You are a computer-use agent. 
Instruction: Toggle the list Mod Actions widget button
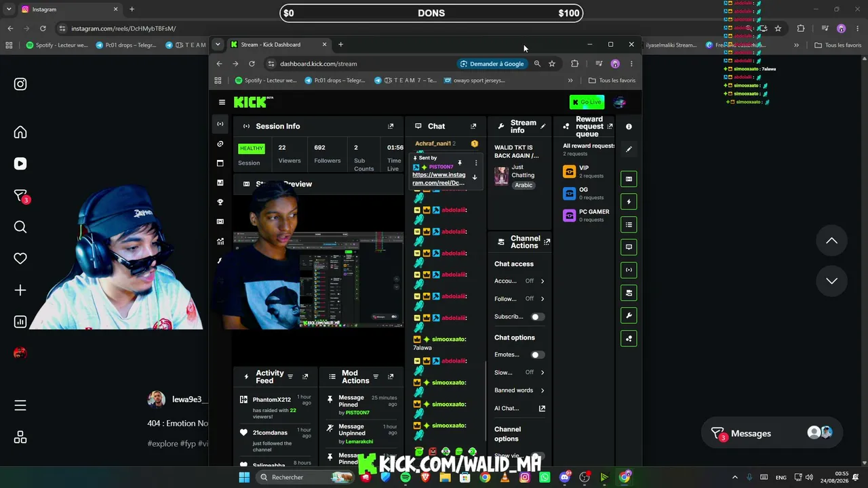click(629, 224)
